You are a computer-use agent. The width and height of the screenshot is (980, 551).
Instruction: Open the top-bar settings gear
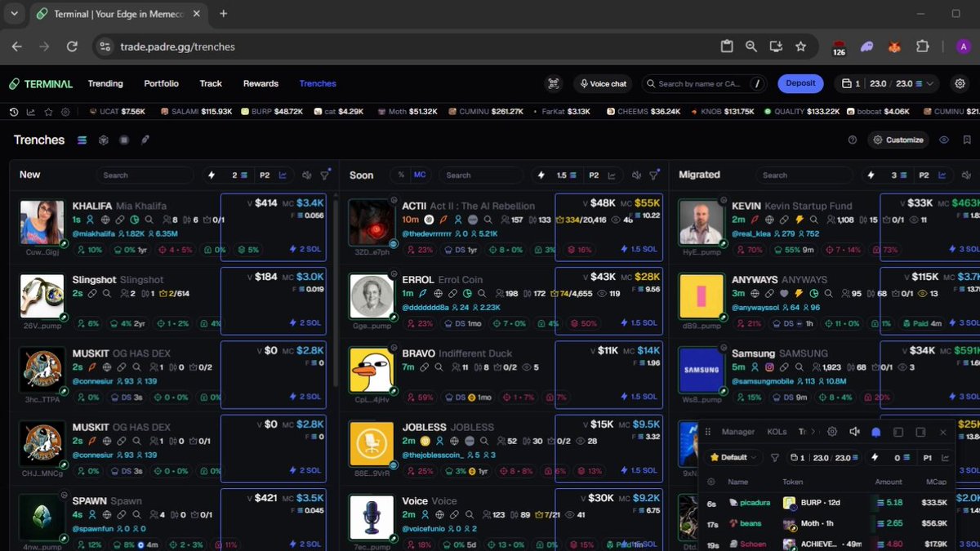point(960,83)
